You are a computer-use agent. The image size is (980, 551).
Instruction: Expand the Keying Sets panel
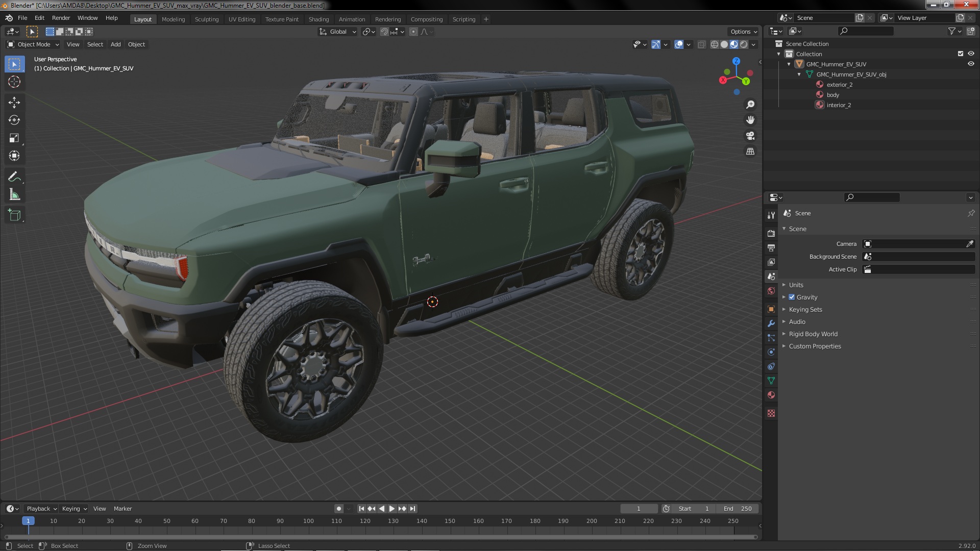coord(805,309)
